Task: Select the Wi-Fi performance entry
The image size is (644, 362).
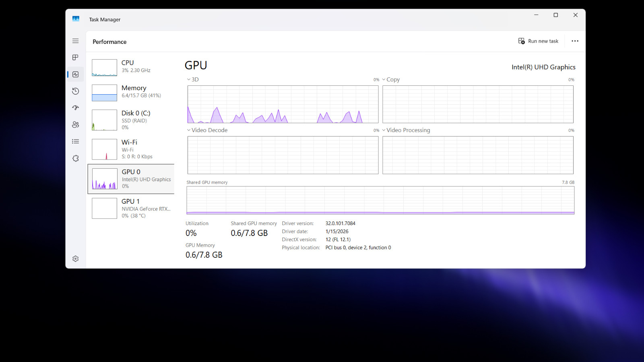Action: 131,149
